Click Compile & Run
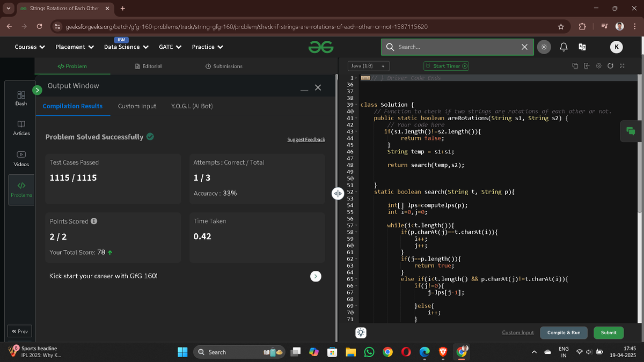 [x=563, y=333]
